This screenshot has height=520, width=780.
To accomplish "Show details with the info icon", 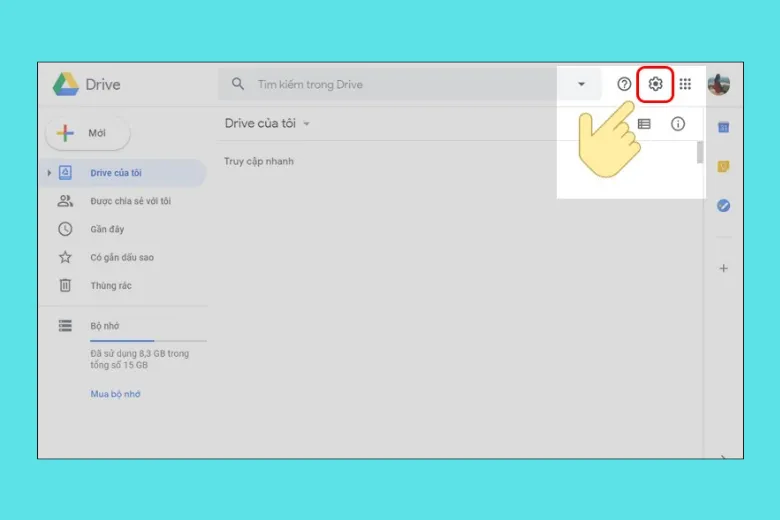I will 678,124.
